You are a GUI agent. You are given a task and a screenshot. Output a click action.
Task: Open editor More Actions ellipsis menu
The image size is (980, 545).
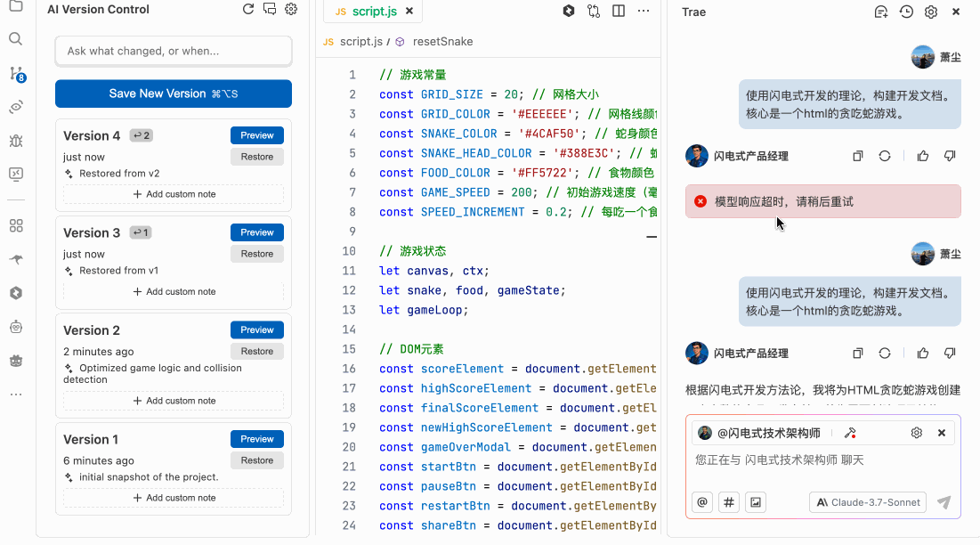pos(644,11)
